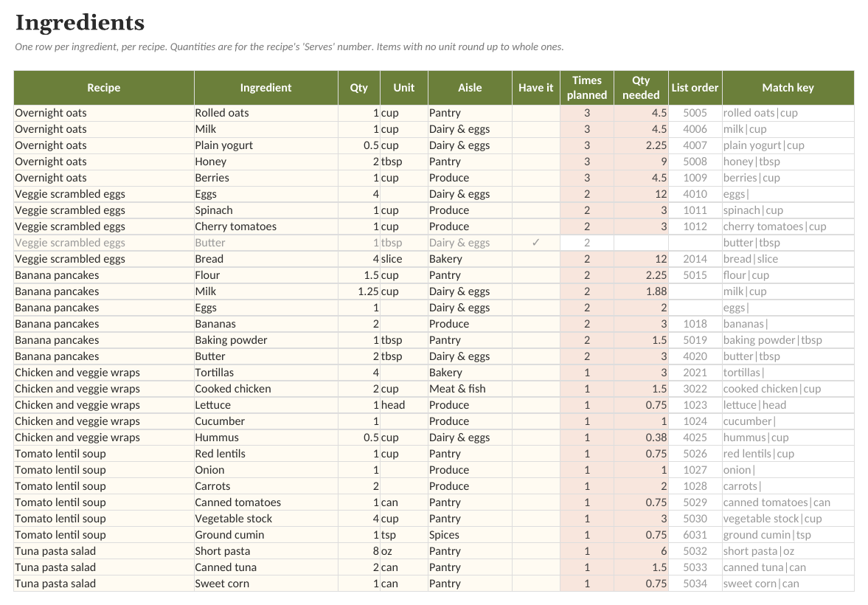This screenshot has height=605, width=868.
Task: Click the 'head' unit cell
Action: click(x=404, y=405)
